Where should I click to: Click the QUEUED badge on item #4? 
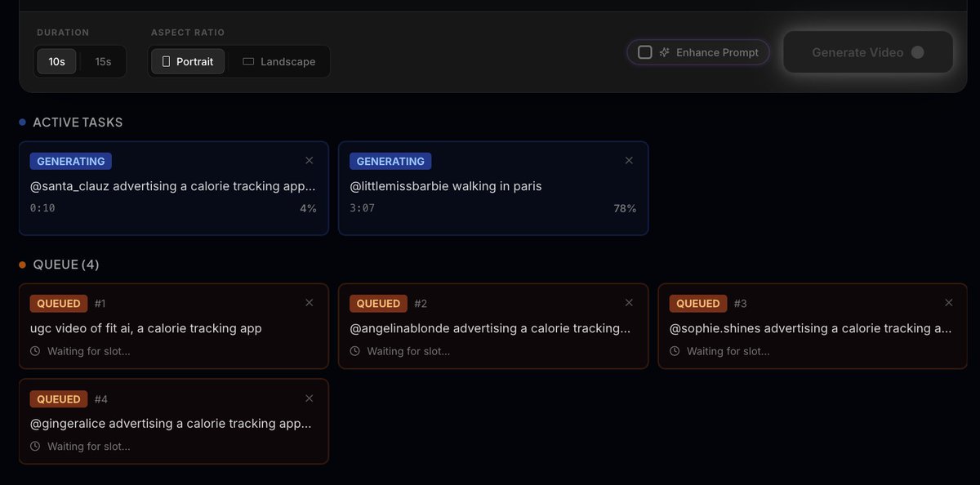(59, 398)
